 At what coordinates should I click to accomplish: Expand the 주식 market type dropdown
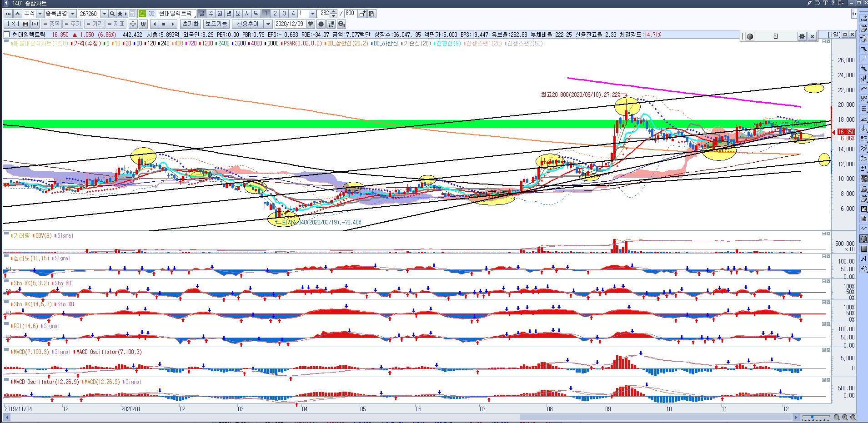40,14
